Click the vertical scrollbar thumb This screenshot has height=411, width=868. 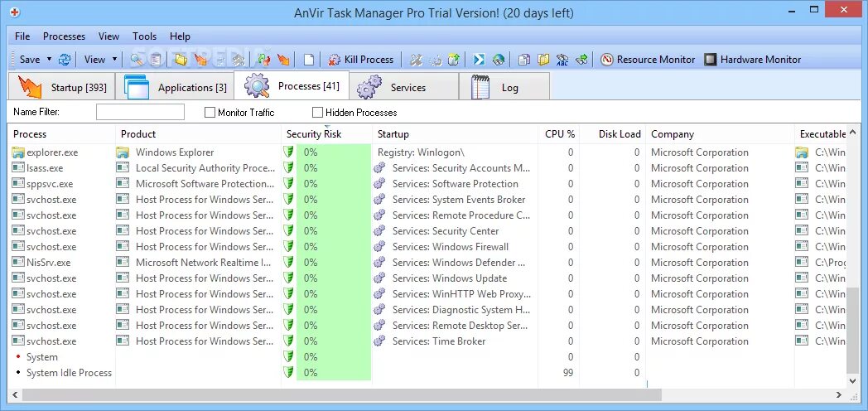click(852, 330)
